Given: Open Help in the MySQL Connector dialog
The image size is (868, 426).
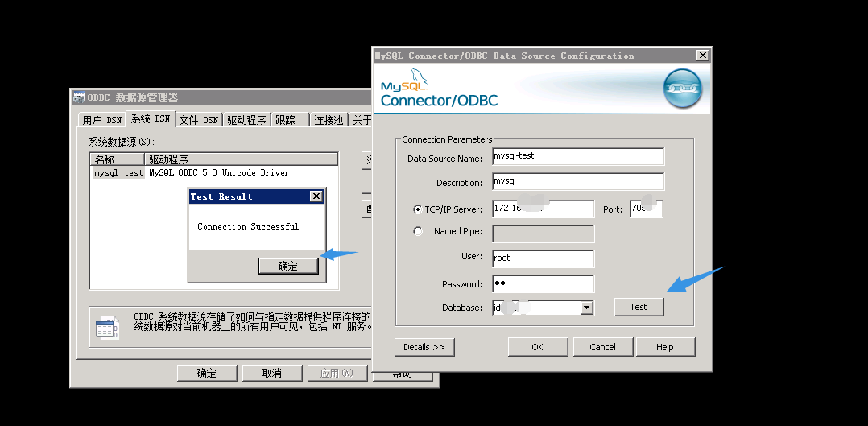Looking at the screenshot, I should point(665,347).
